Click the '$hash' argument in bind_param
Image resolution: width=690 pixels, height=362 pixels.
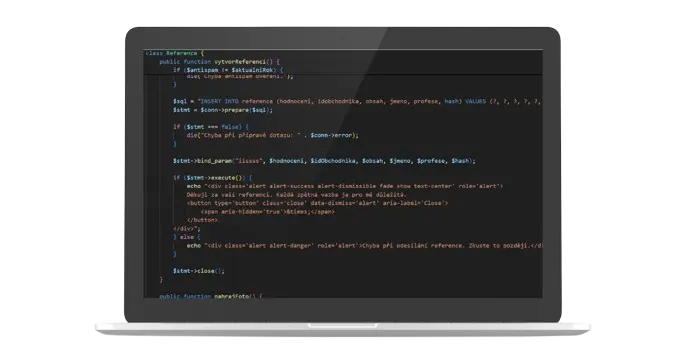(x=460, y=161)
